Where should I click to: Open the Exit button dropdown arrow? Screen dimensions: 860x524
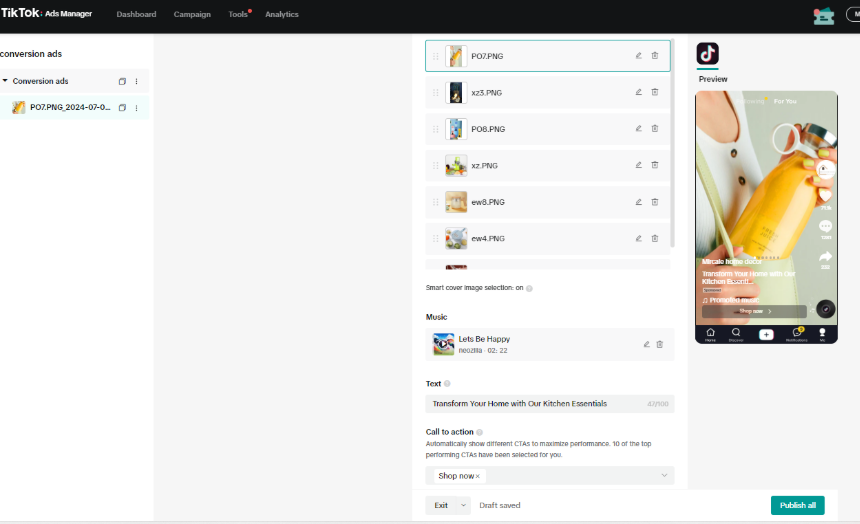pos(464,506)
